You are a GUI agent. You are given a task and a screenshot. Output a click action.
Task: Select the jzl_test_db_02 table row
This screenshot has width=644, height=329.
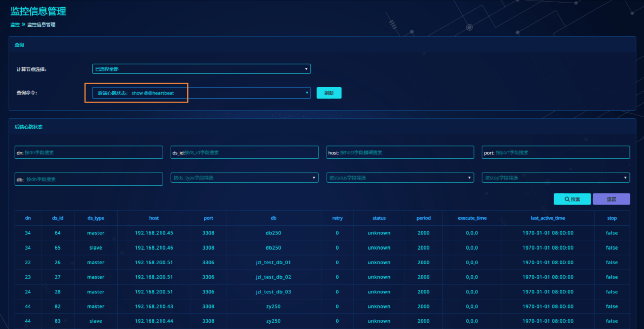tap(273, 277)
